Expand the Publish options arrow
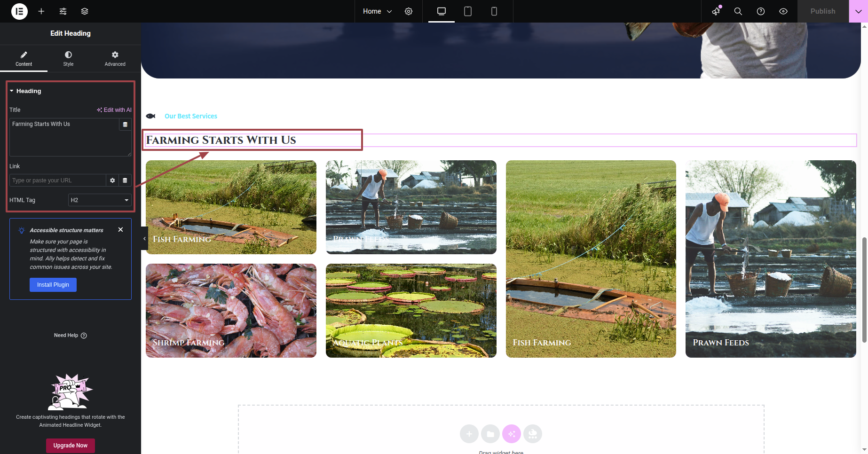Image resolution: width=868 pixels, height=454 pixels. coord(858,11)
